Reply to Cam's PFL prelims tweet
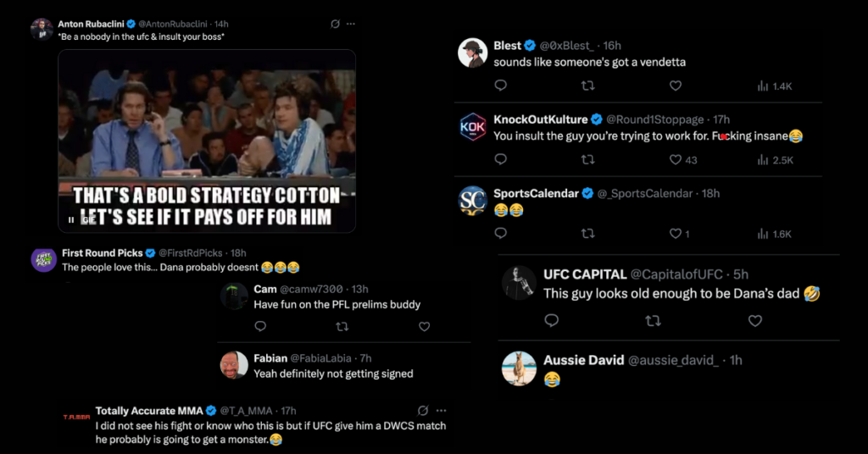 point(260,326)
